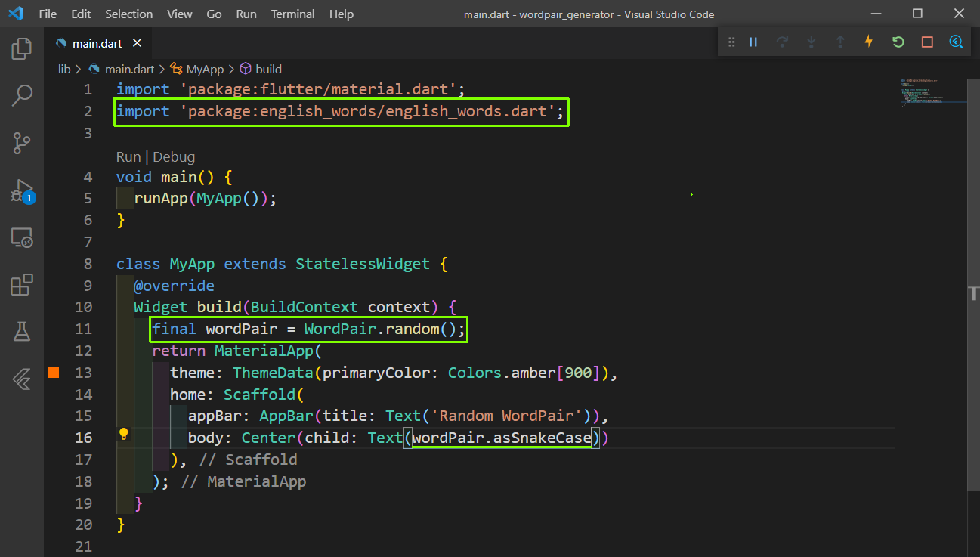Click the VS Code logo icon

click(15, 14)
